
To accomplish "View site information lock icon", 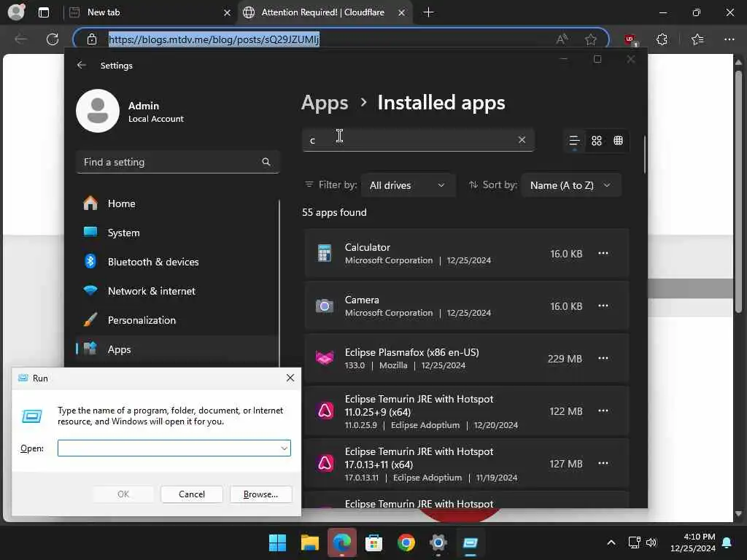I will 92,39.
